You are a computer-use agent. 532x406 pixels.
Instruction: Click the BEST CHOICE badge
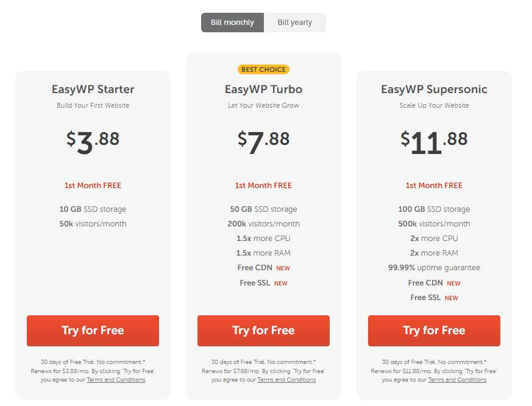coord(263,69)
